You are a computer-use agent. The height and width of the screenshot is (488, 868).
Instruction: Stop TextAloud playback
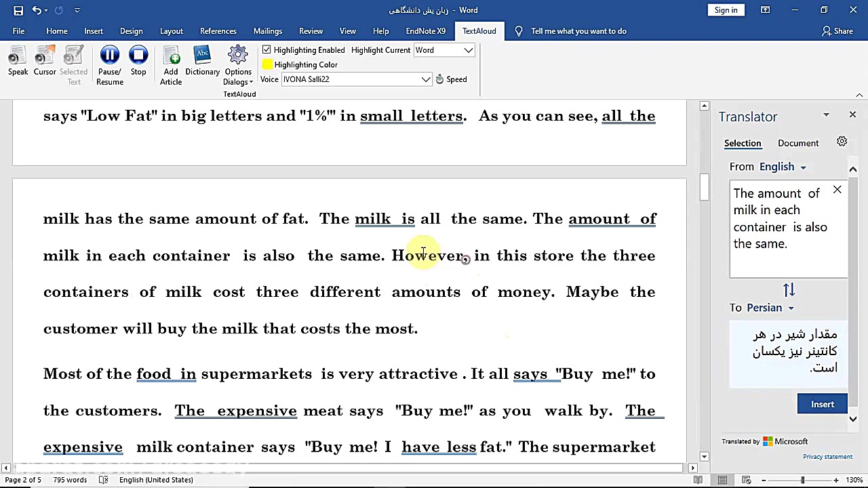[x=138, y=62]
